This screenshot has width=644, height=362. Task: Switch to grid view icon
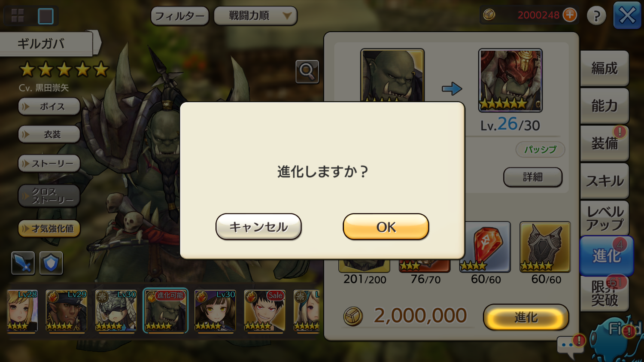18,16
